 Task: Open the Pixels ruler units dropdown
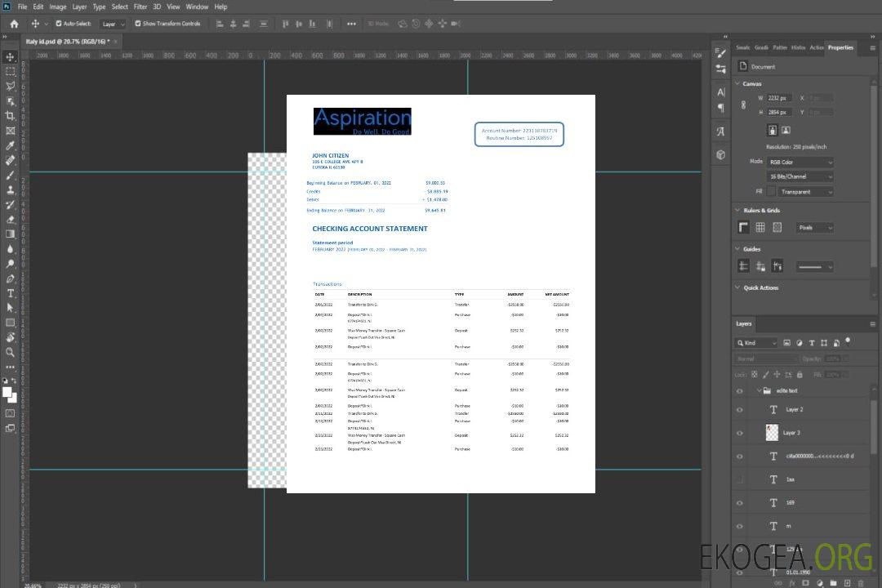pos(814,228)
